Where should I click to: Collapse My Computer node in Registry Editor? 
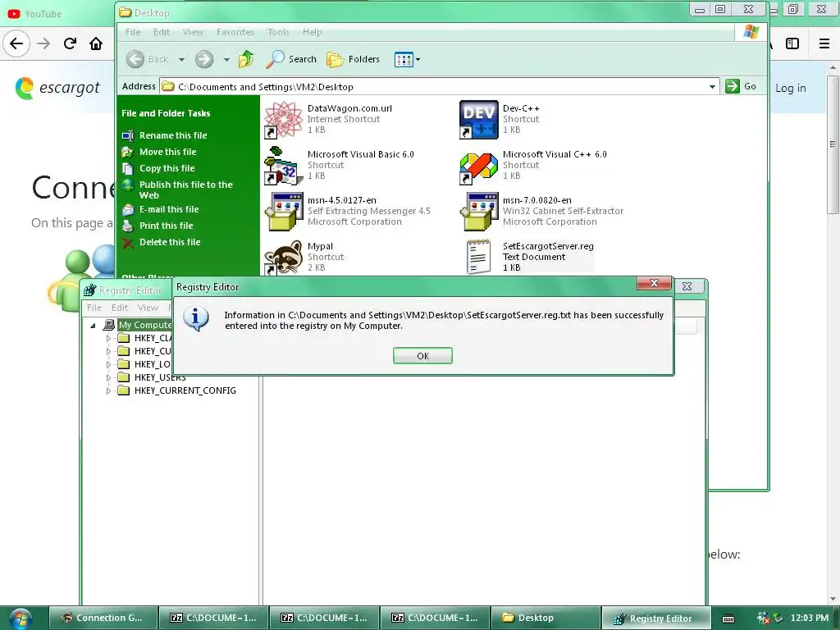click(x=94, y=325)
